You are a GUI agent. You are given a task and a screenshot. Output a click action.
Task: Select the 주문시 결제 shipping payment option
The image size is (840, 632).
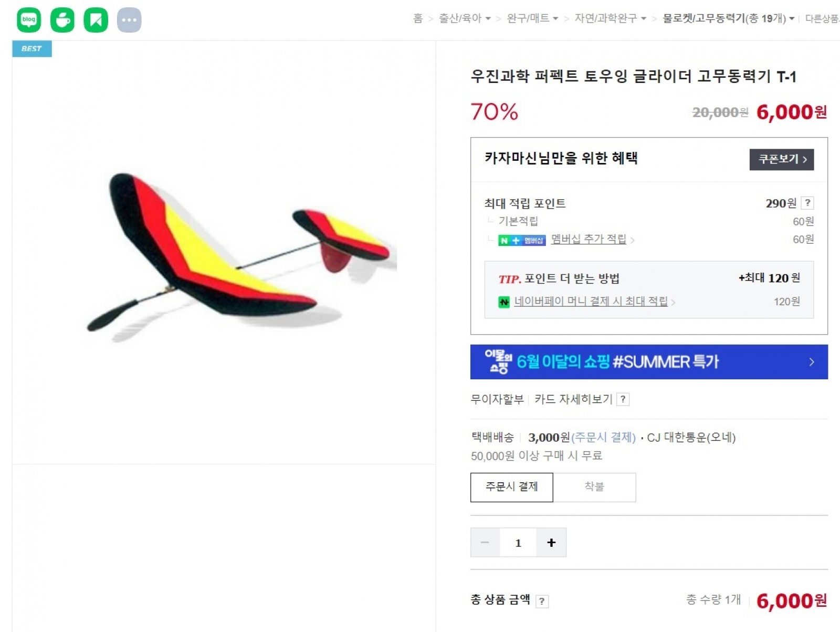[x=511, y=487]
